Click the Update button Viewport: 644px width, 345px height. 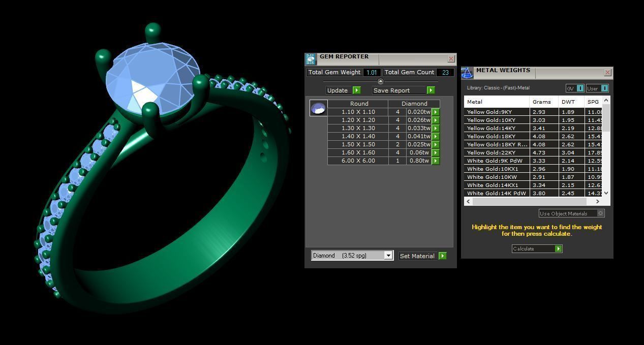pos(339,90)
